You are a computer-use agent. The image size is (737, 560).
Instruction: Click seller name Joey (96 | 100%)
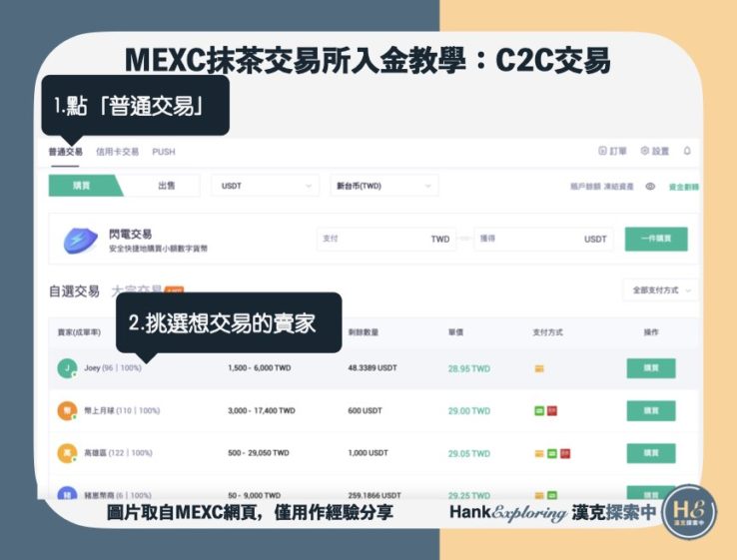[x=113, y=368]
